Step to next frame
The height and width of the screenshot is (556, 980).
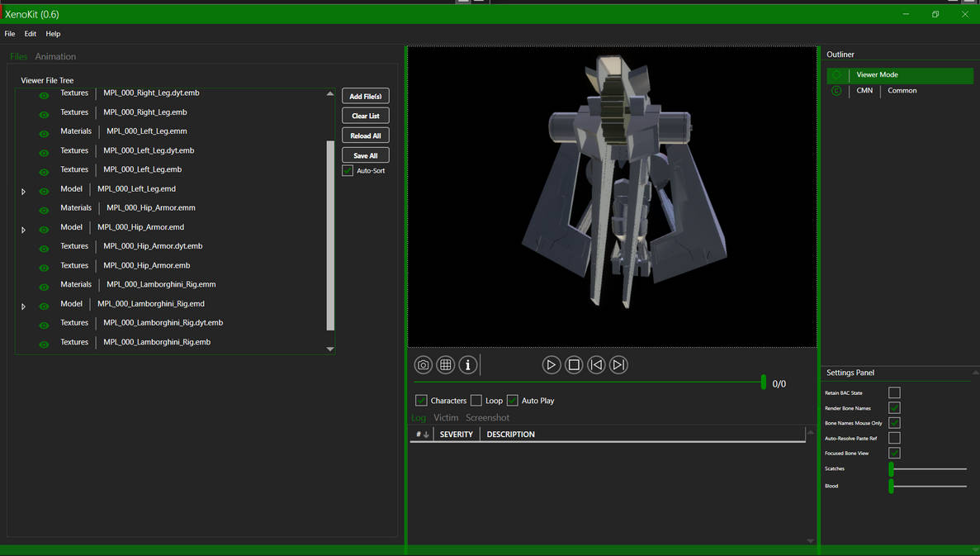click(x=618, y=364)
